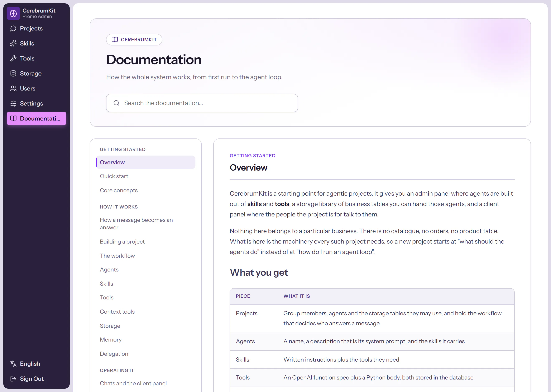Open the Building a project page

coord(146,242)
